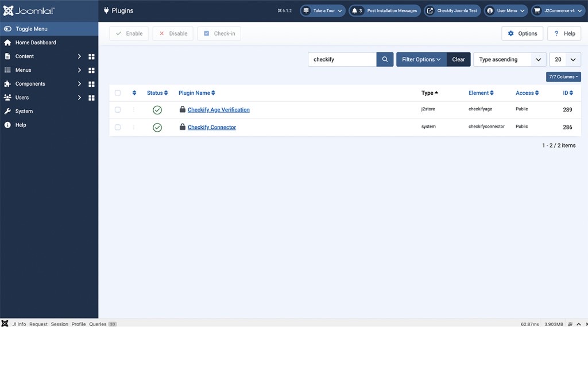The height and width of the screenshot is (368, 588).
Task: Open Post Installation Messages
Action: (x=385, y=10)
